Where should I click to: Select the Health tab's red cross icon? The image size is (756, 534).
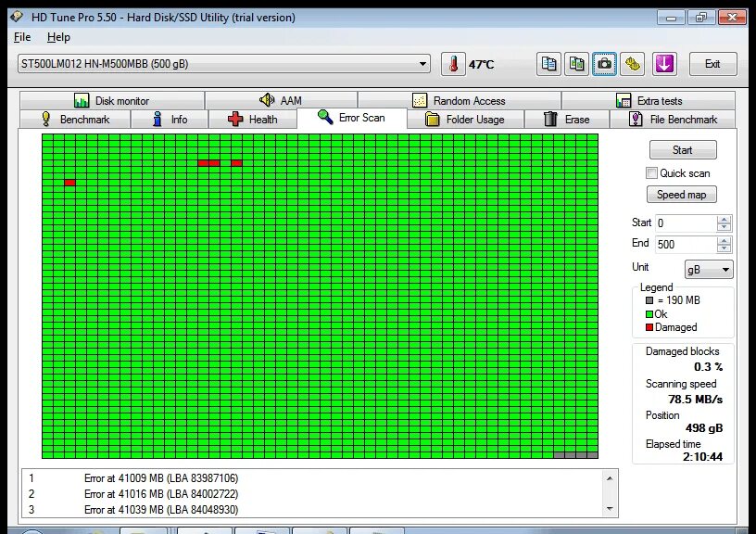[x=237, y=119]
